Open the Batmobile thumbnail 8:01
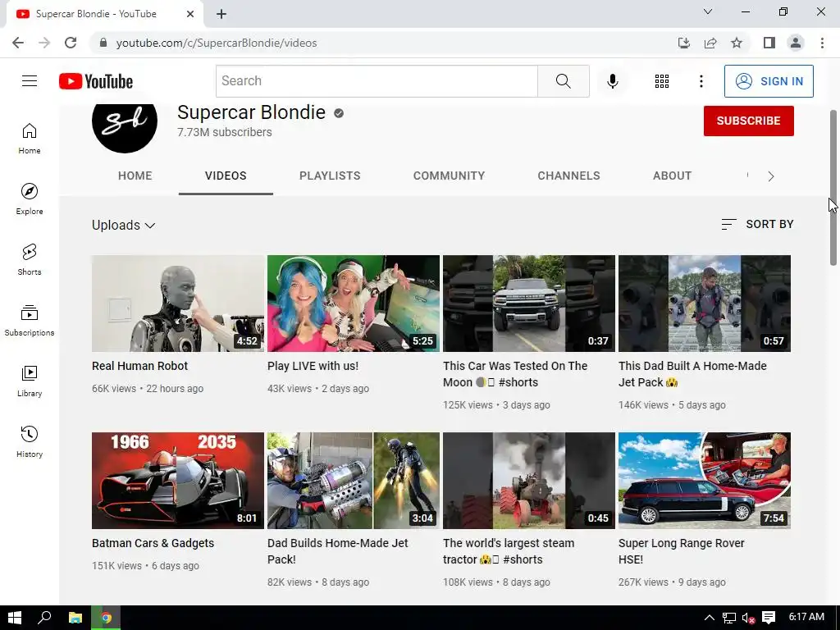This screenshot has height=630, width=840. 178,481
